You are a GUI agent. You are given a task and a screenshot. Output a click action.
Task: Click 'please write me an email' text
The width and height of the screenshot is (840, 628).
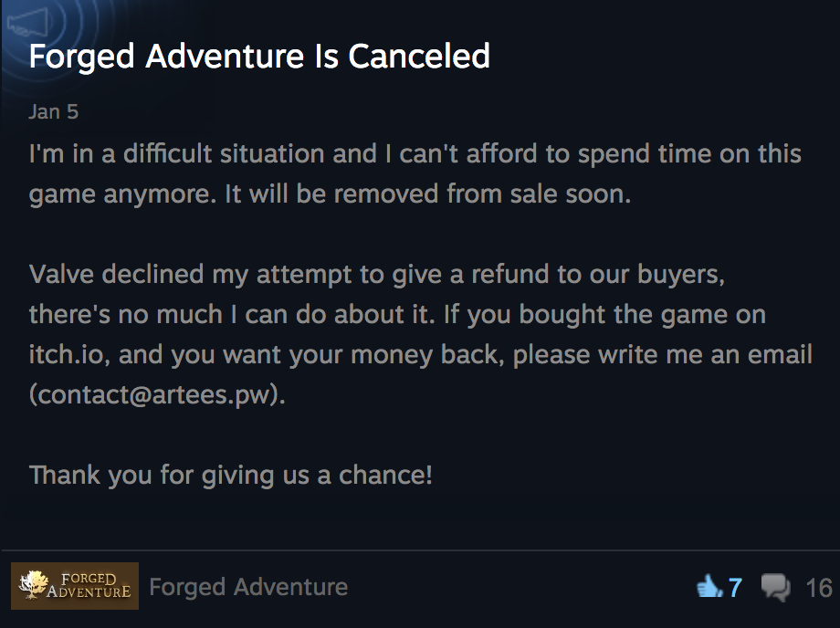[x=663, y=354]
